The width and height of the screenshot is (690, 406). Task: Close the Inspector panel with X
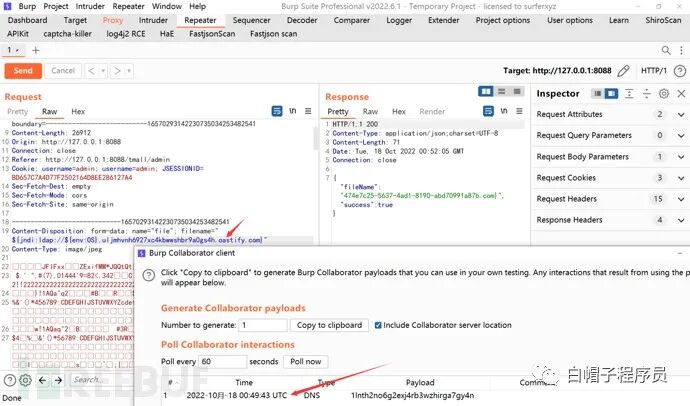(681, 94)
